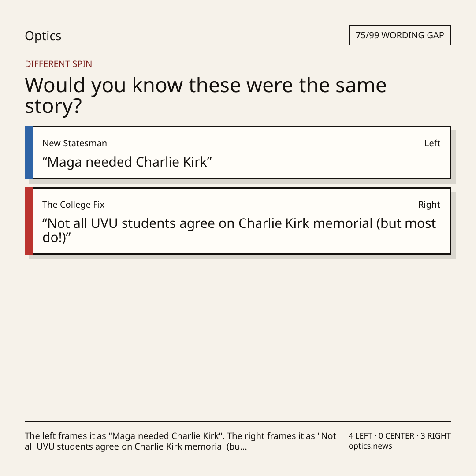The image size is (476, 476).
Task: Click the "Not all UVU students agree" headline
Action: tap(239, 231)
